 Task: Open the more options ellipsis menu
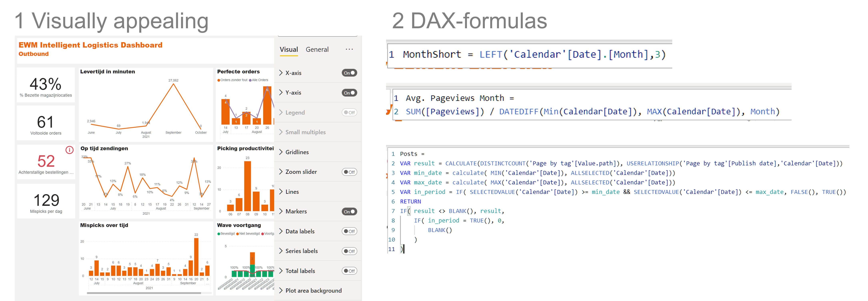point(349,49)
